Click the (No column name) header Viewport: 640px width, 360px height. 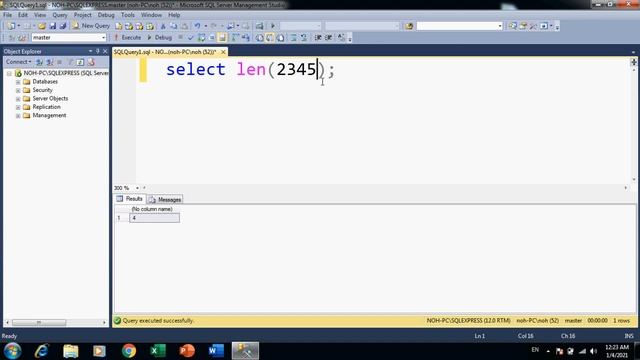tap(152, 209)
